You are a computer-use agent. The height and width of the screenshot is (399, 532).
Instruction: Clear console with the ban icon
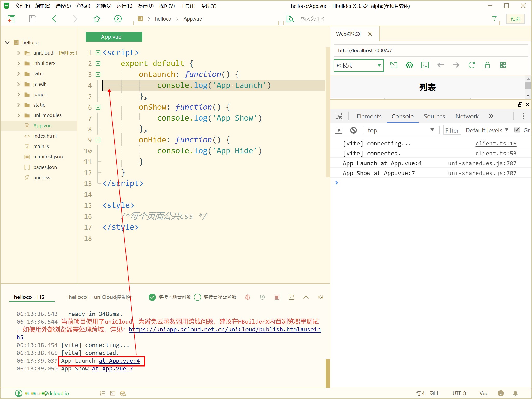(354, 130)
